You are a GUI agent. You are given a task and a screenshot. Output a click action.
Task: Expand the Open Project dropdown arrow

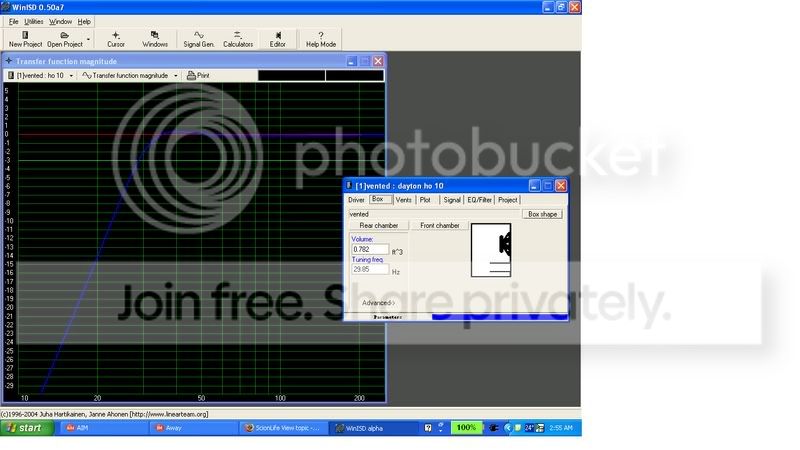[x=89, y=40]
